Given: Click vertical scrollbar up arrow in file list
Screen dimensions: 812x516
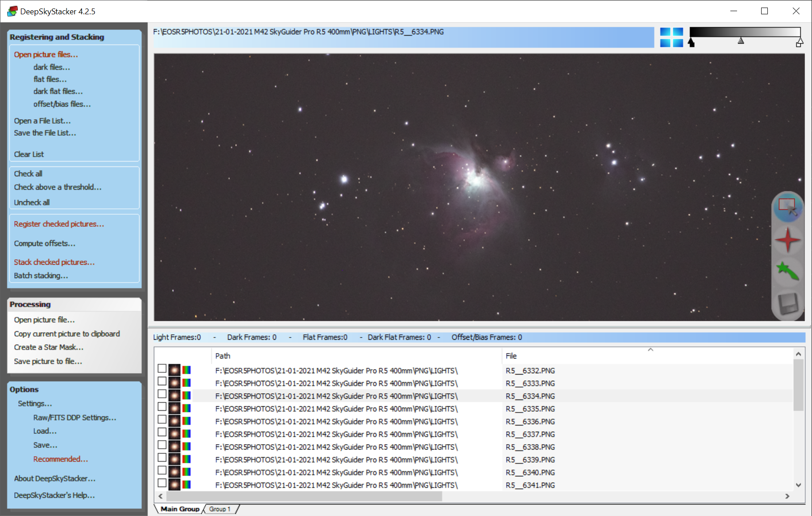Looking at the screenshot, I should tap(799, 354).
